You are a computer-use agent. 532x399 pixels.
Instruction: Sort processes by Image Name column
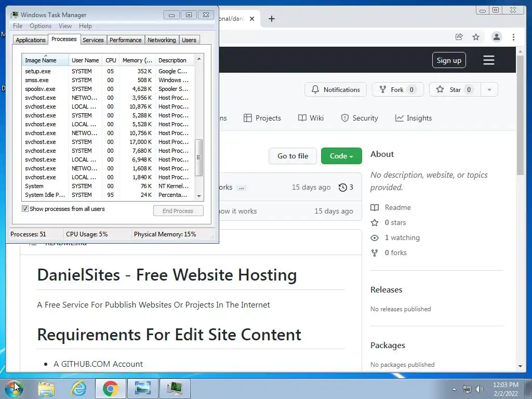46,60
